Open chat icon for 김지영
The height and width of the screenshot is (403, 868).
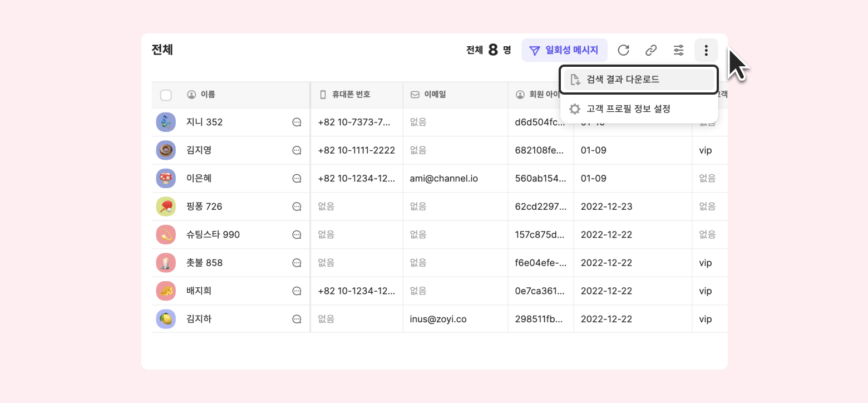[x=297, y=150]
